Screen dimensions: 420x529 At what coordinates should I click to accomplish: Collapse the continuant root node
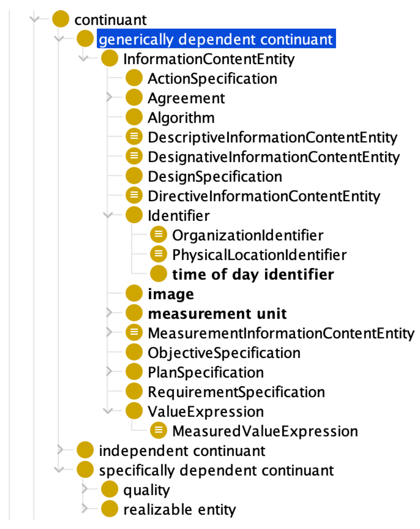[34, 19]
